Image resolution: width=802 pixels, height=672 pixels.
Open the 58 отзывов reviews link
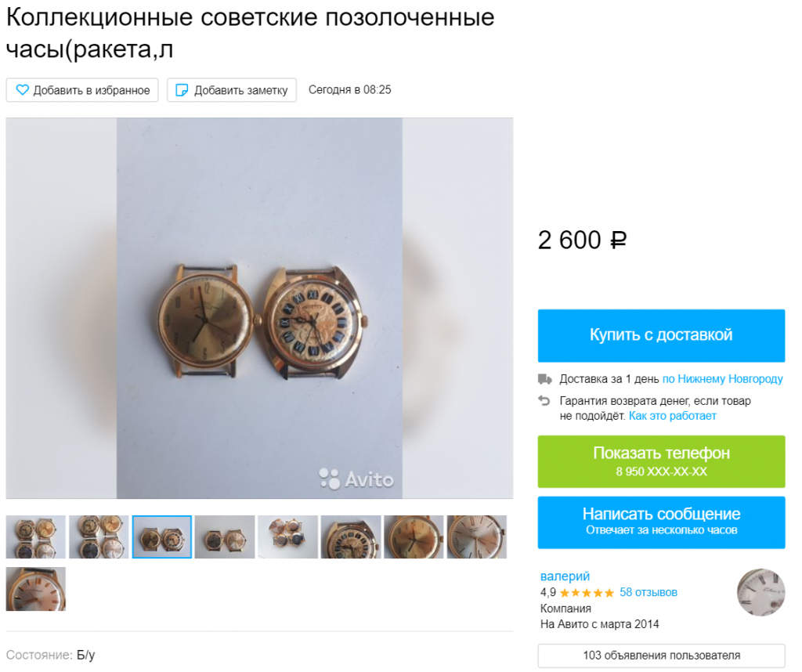648,593
